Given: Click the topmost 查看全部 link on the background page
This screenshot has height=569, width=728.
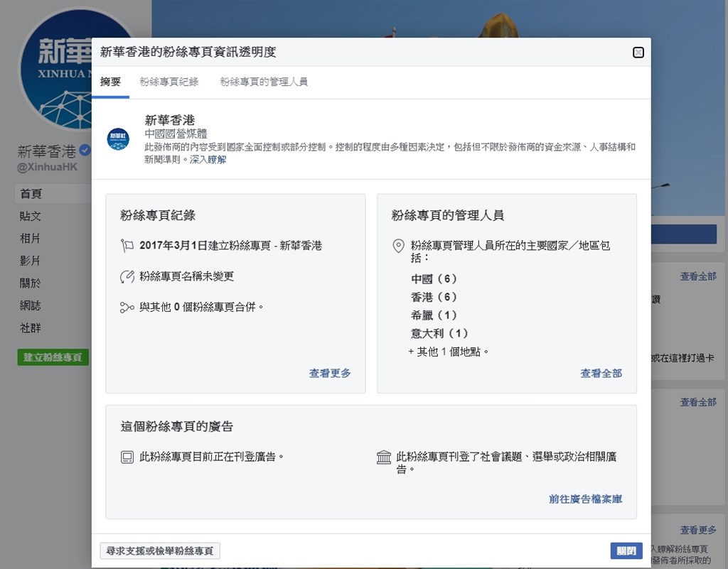Looking at the screenshot, I should tap(698, 276).
